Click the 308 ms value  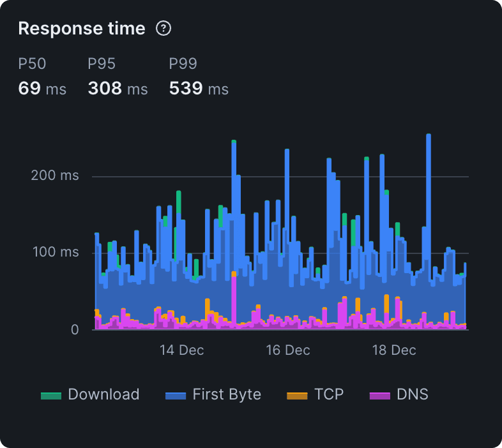pyautogui.click(x=118, y=88)
